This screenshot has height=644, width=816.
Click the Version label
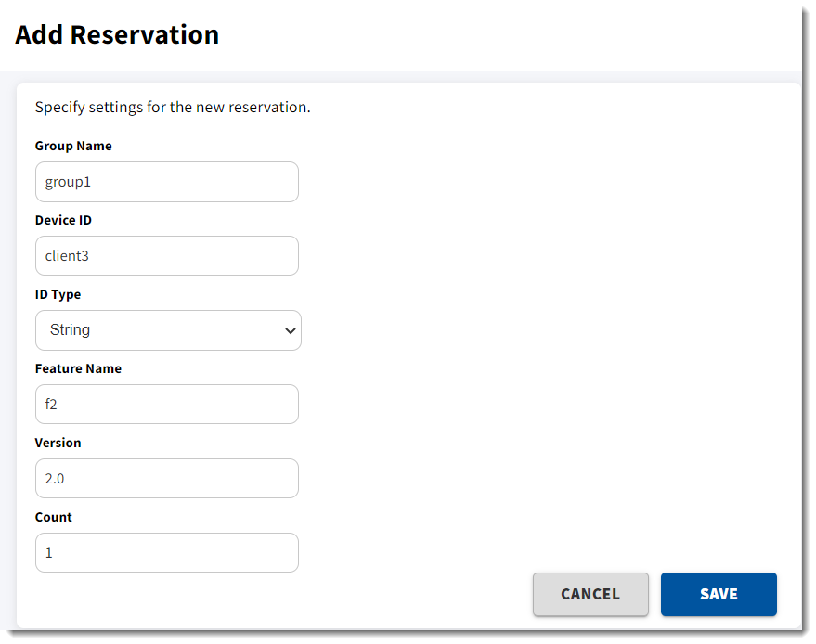click(58, 443)
